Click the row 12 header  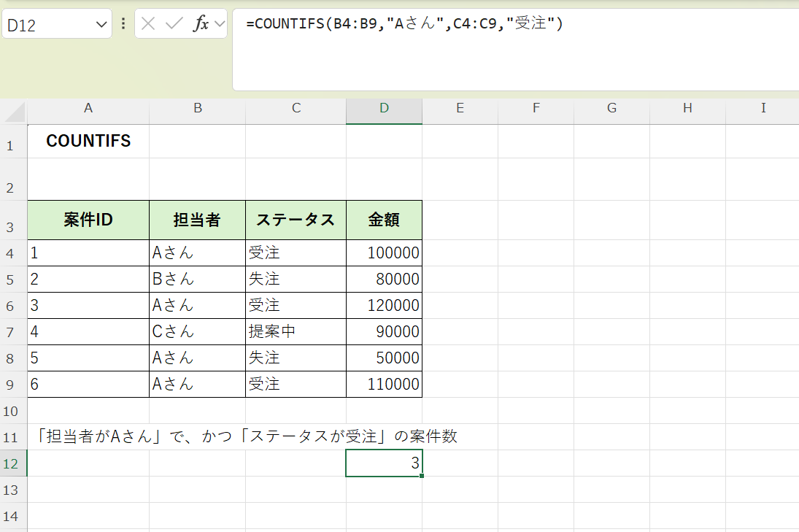click(x=13, y=463)
